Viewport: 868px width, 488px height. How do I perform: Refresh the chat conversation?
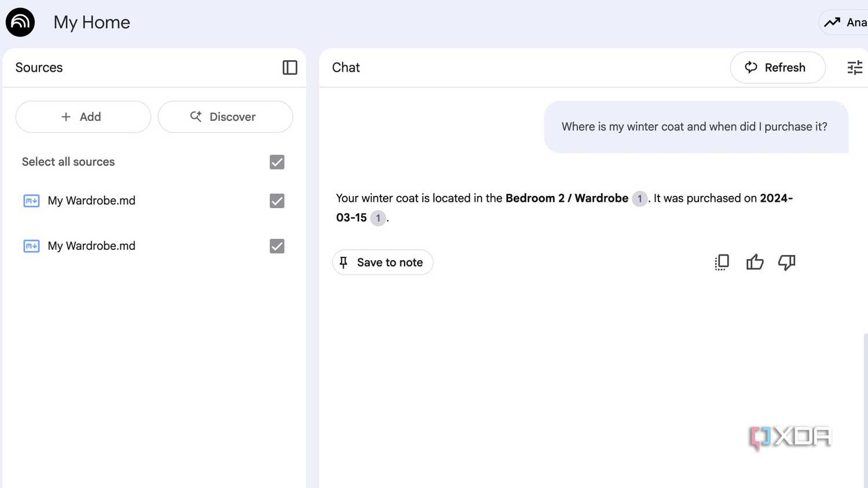pyautogui.click(x=777, y=68)
